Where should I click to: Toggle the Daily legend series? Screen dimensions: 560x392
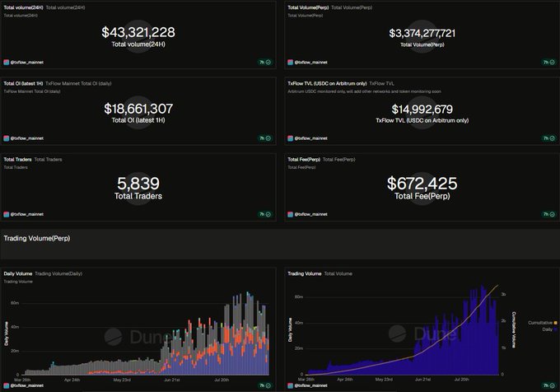click(549, 329)
